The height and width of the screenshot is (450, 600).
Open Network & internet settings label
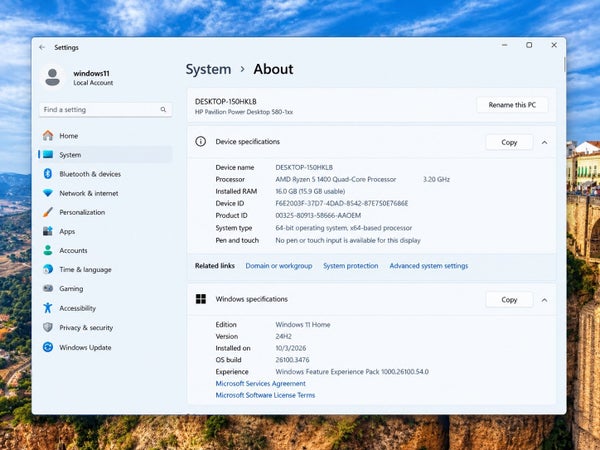89,193
